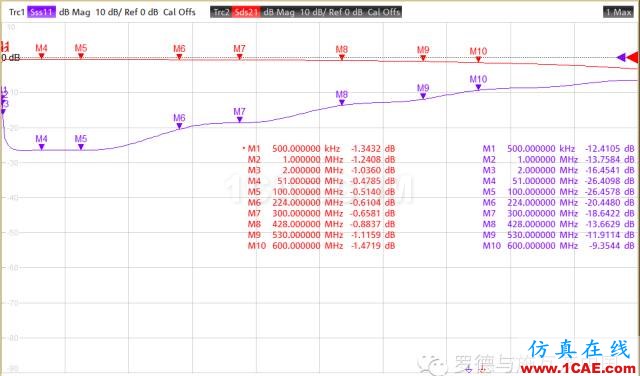Click purple marker M9 on Sss11 trace
This screenshot has width=640, height=376.
click(x=423, y=96)
